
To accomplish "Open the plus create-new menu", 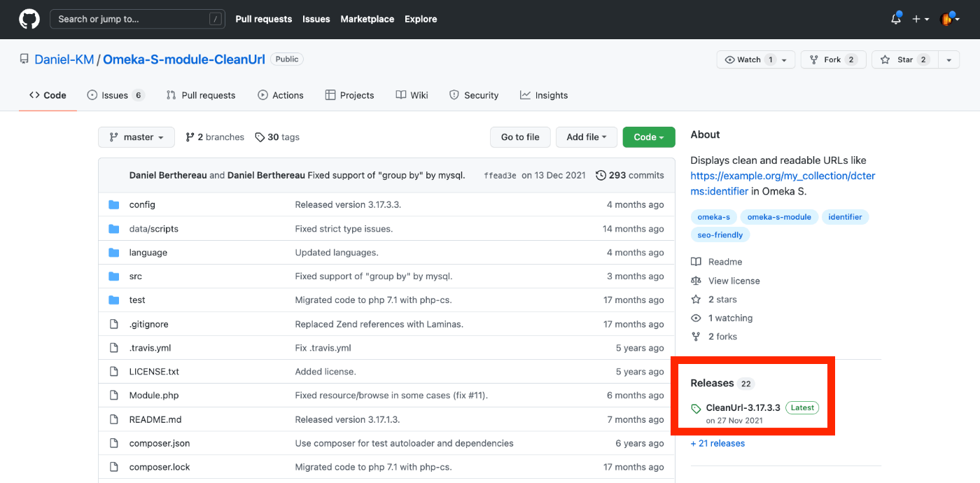I will [920, 20].
